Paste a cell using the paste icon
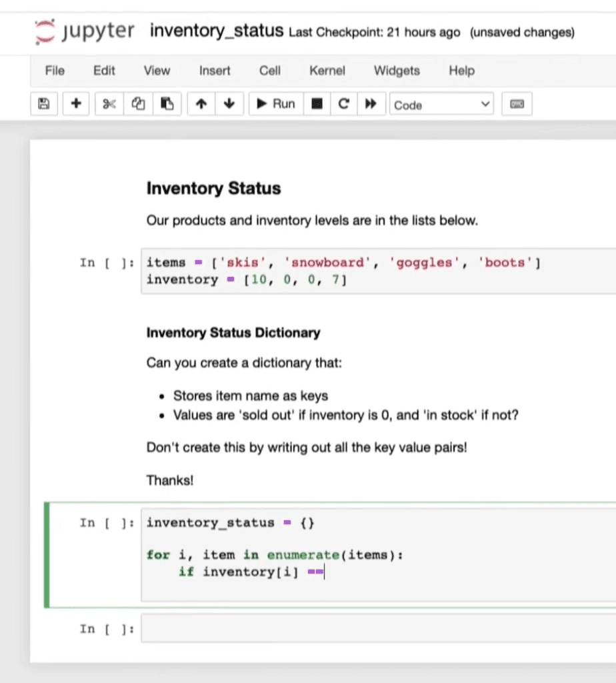The image size is (616, 683). [x=168, y=103]
